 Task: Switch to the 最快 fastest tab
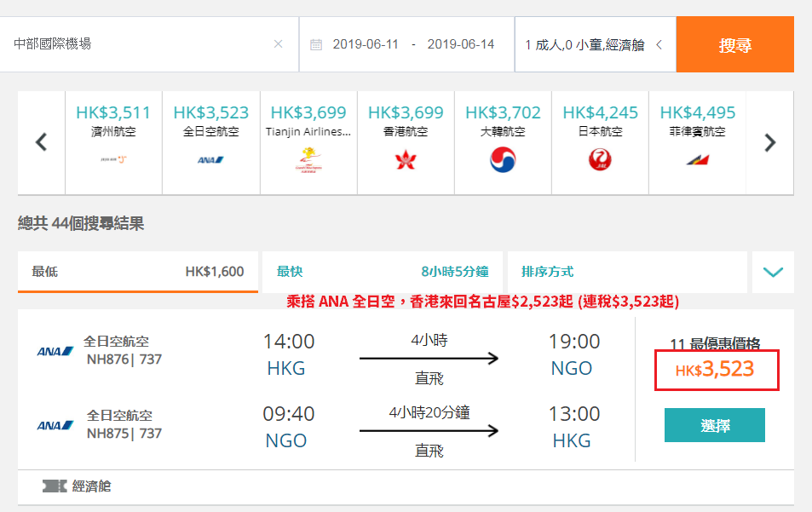point(383,272)
